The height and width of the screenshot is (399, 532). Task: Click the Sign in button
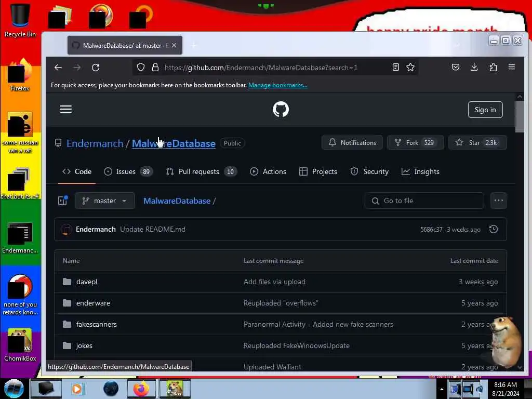point(485,110)
